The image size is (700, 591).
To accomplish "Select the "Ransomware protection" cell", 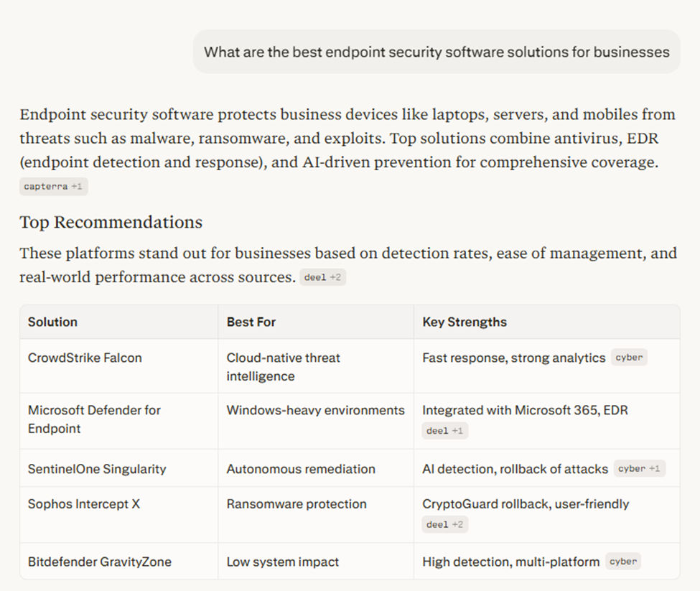I will tap(297, 503).
